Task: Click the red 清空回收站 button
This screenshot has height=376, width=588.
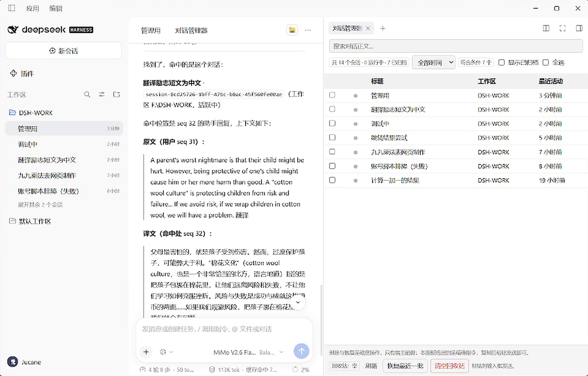Action: (x=449, y=366)
